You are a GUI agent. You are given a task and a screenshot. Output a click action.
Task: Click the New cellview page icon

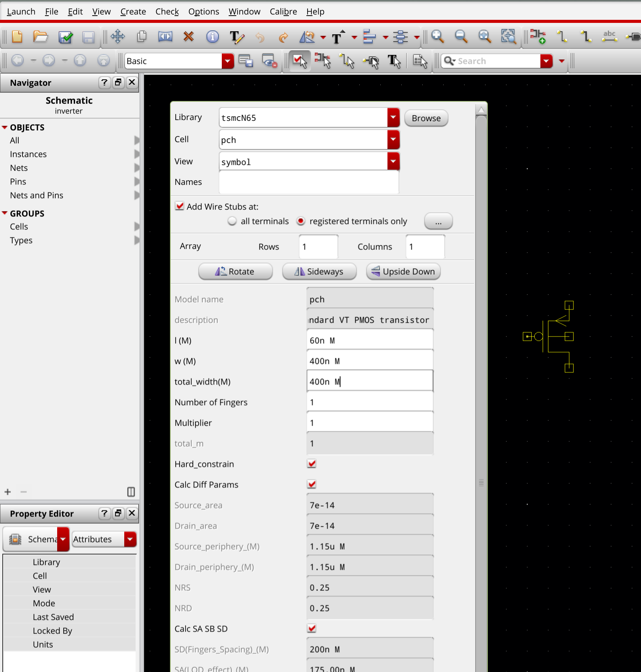click(17, 37)
